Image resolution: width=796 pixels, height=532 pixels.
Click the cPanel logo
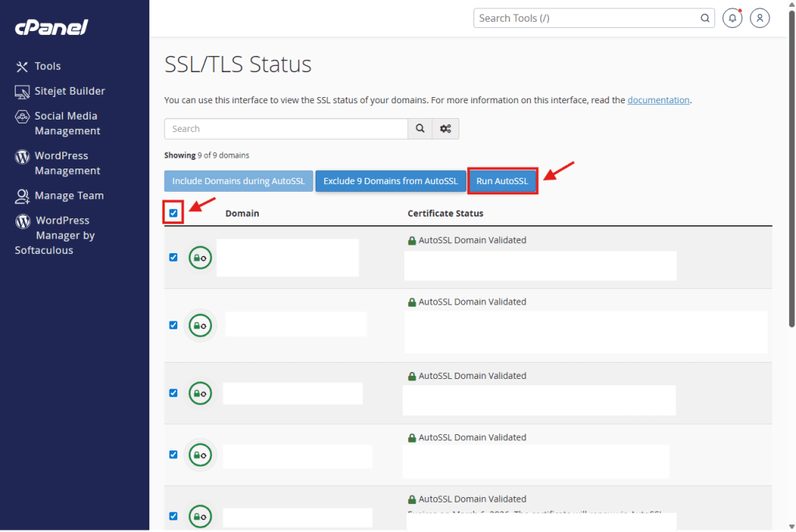click(x=51, y=27)
